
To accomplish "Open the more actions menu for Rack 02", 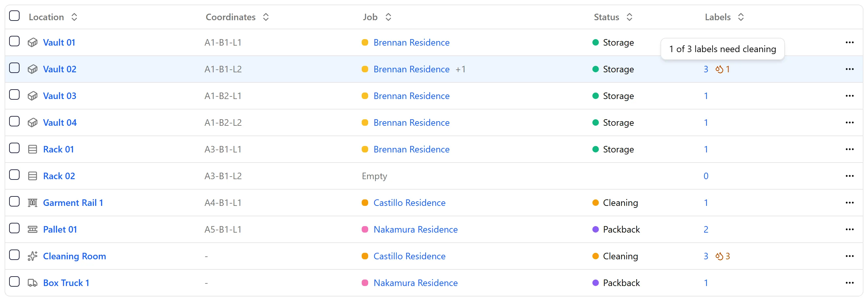I will pos(849,176).
